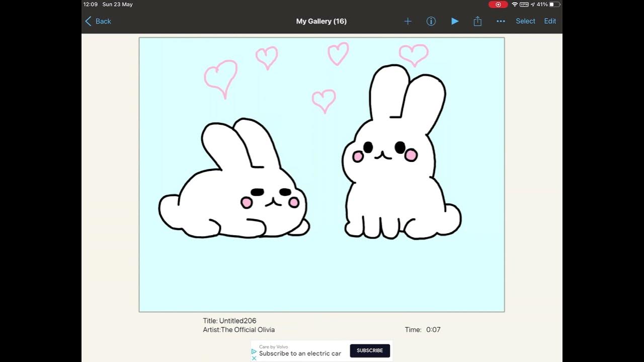Open the three-dots more menu

click(501, 21)
